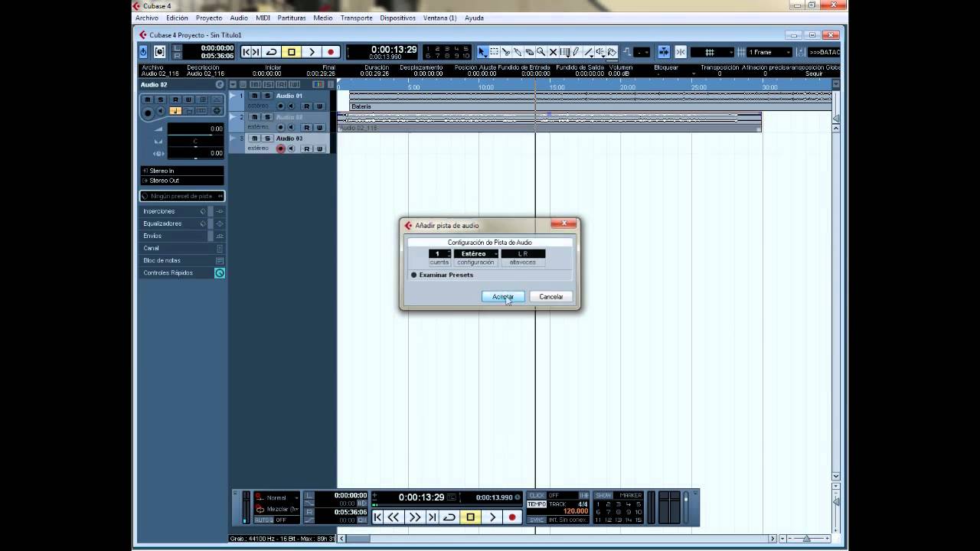Click Cancelar button
This screenshot has height=551, width=980.
coord(551,296)
